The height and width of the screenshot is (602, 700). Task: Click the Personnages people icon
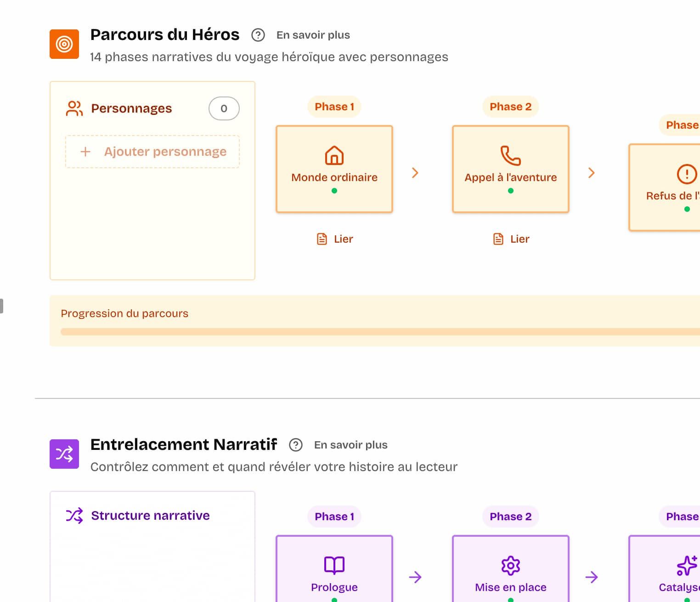coord(74,108)
